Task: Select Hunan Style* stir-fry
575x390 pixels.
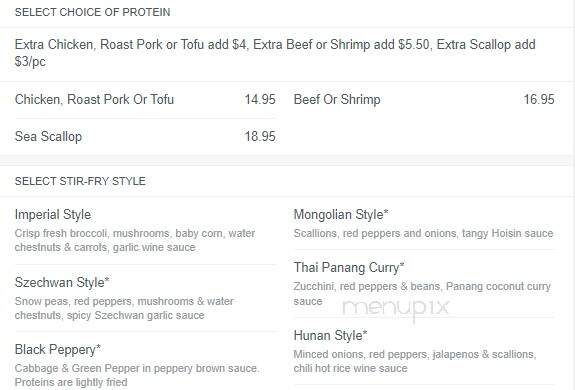Action: pos(330,335)
